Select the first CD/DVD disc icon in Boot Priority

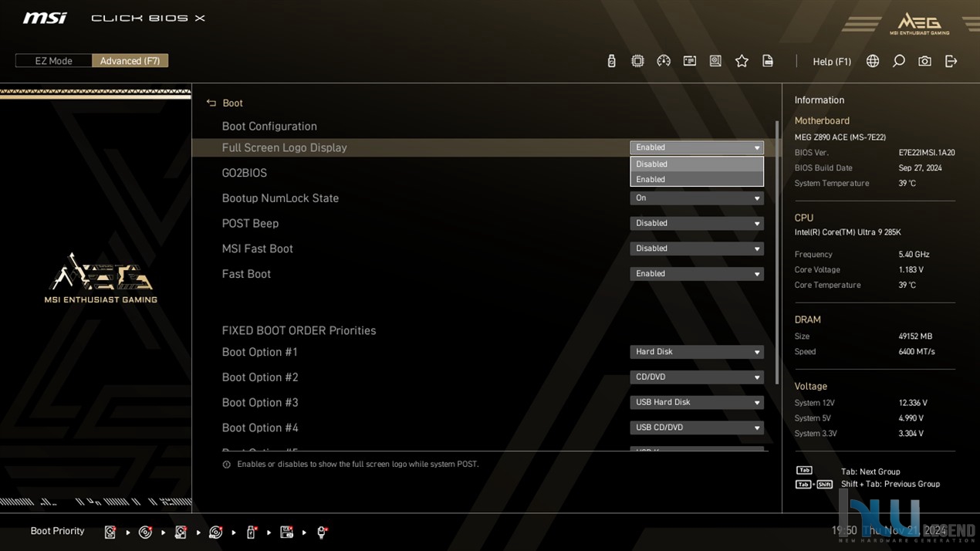[145, 532]
